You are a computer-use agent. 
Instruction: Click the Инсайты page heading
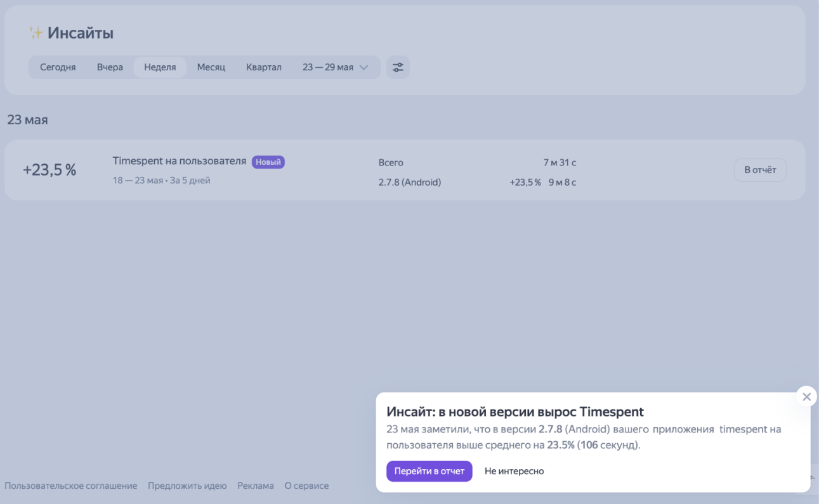[81, 34]
